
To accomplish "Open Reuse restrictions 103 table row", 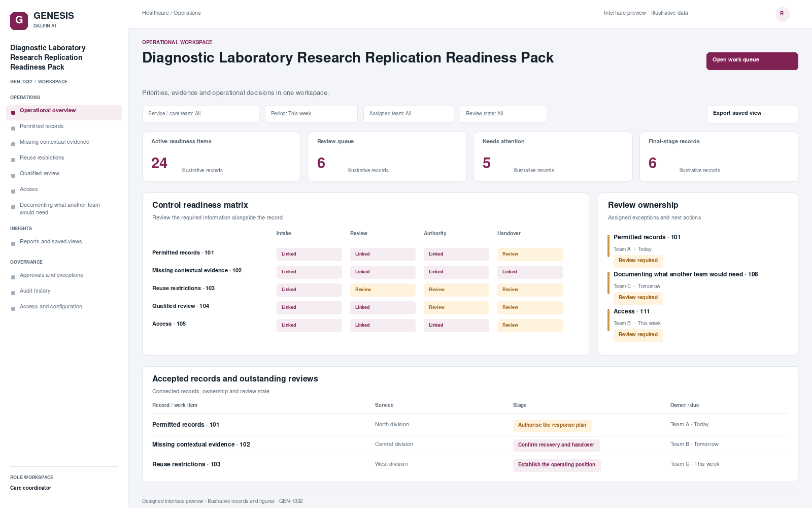I will click(470, 465).
